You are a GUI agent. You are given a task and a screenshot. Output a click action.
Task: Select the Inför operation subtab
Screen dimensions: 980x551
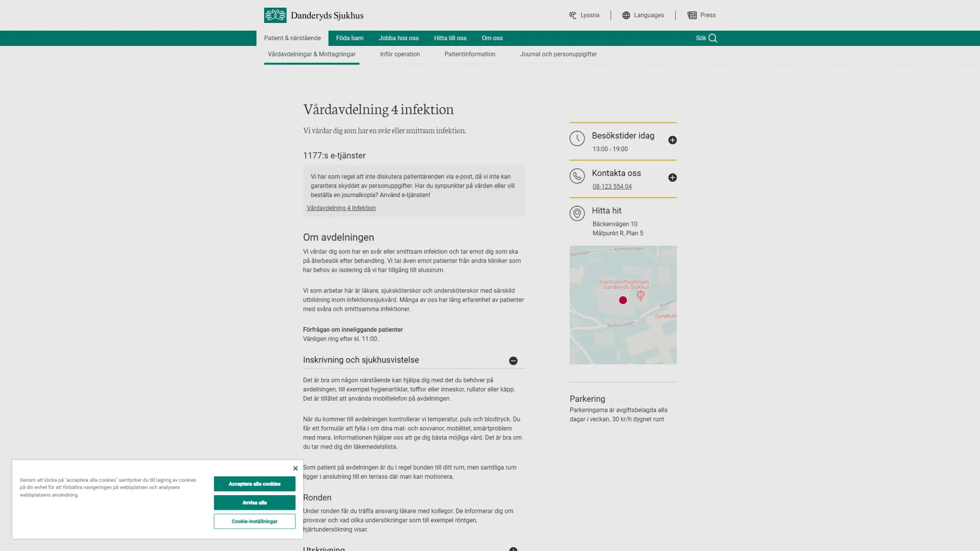coord(400,55)
